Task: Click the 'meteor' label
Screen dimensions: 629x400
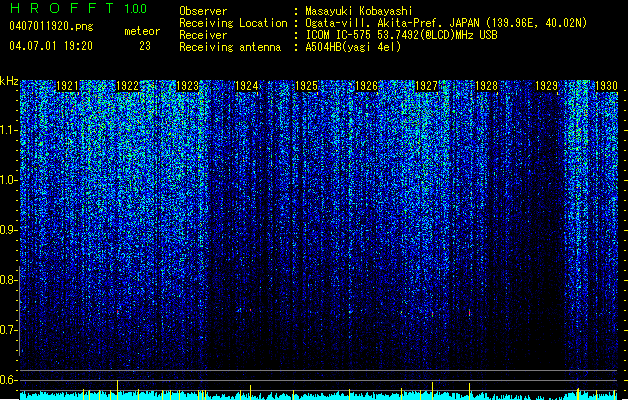Action: coord(142,31)
